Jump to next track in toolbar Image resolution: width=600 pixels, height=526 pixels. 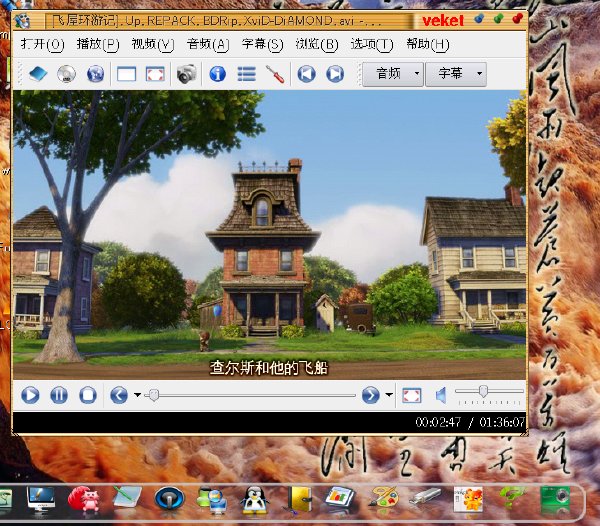[x=335, y=74]
